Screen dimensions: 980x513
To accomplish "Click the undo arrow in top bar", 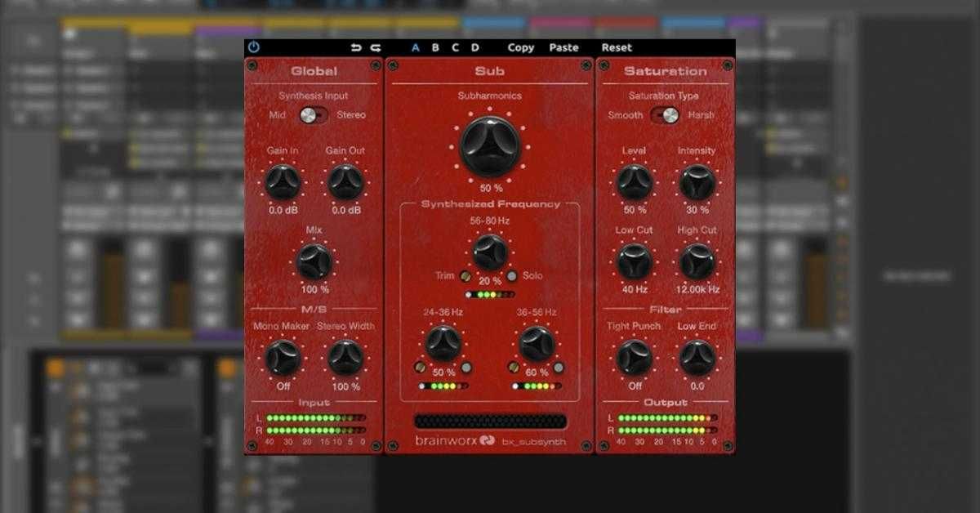I will pyautogui.click(x=356, y=47).
